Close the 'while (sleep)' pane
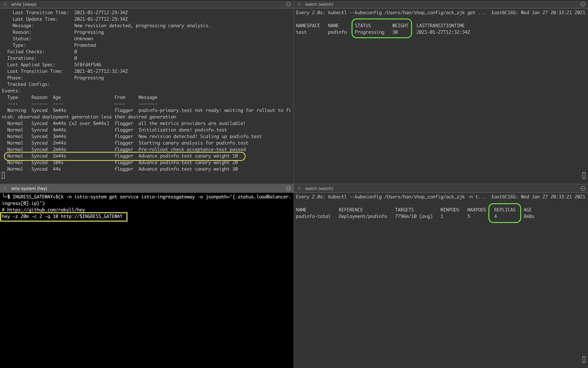588x368 pixels. click(x=5, y=4)
